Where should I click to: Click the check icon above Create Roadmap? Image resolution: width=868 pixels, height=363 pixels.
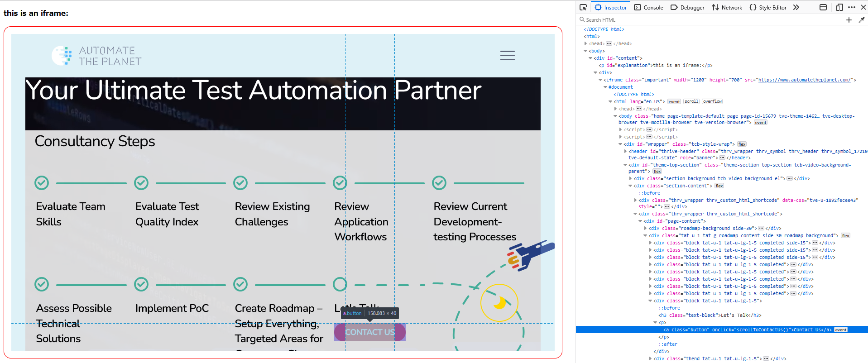[240, 284]
